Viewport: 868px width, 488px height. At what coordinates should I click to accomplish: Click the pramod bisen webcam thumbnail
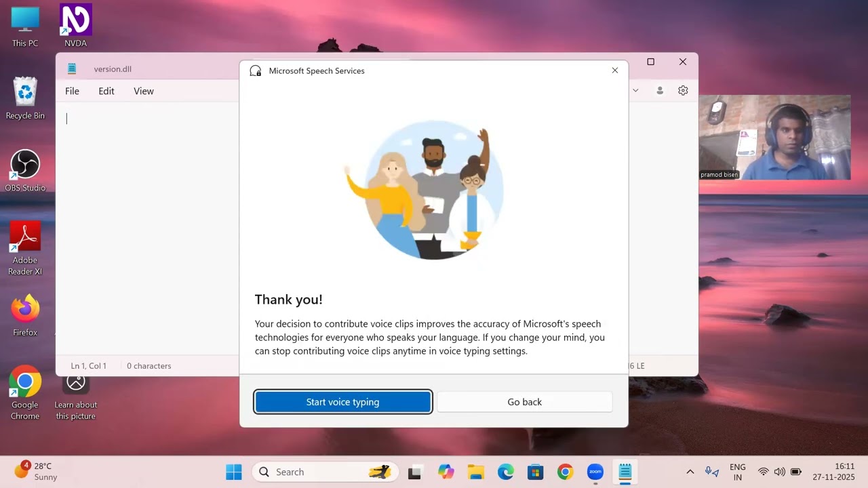pyautogui.click(x=774, y=138)
